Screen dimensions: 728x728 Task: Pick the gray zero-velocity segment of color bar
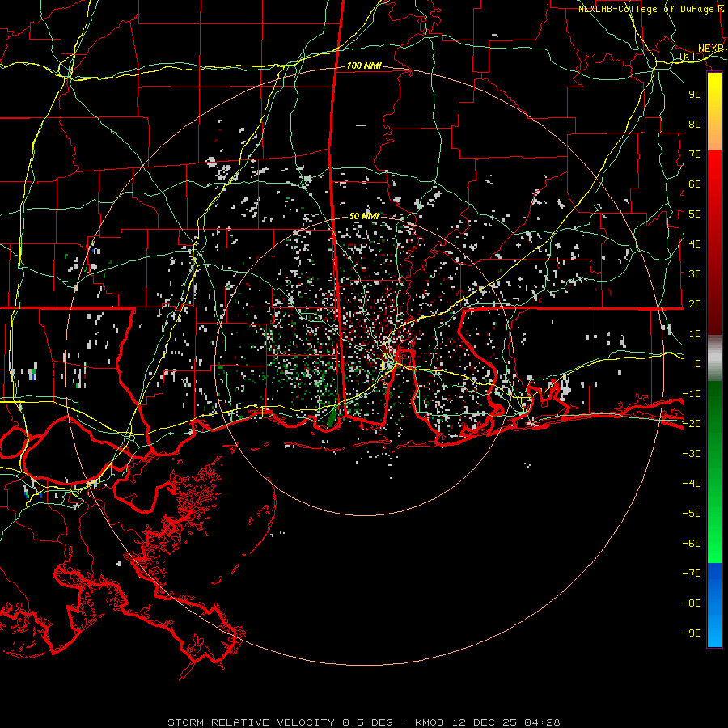[714, 358]
